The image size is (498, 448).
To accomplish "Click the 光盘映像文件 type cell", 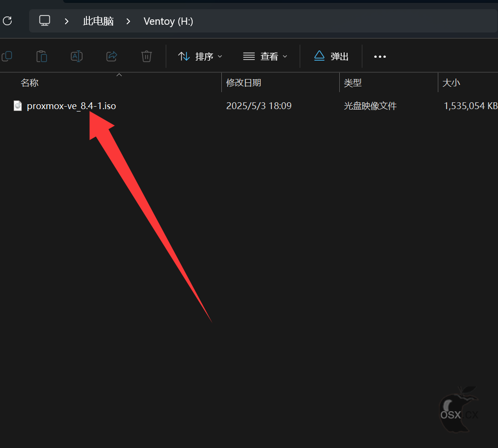I will pyautogui.click(x=370, y=106).
